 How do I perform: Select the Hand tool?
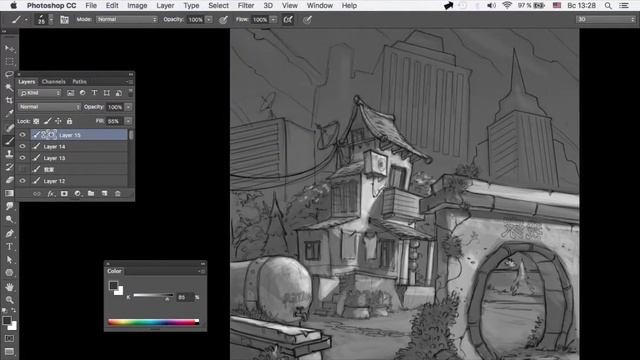pyautogui.click(x=9, y=287)
